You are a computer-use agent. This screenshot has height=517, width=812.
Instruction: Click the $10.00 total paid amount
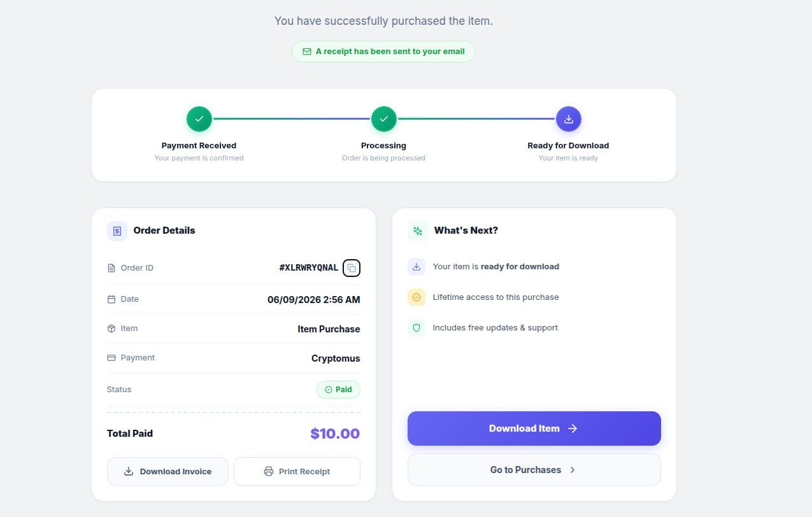point(335,434)
